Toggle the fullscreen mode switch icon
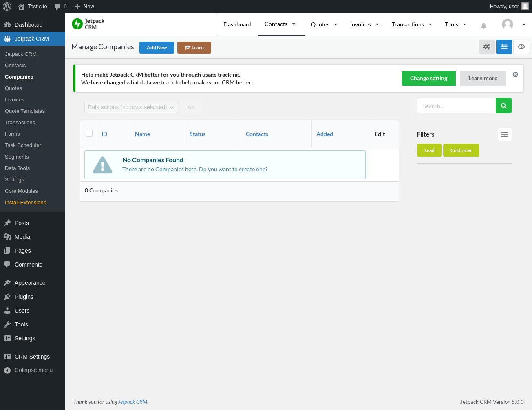Screen dimensions: 532x410 pyautogui.click(x=521, y=47)
